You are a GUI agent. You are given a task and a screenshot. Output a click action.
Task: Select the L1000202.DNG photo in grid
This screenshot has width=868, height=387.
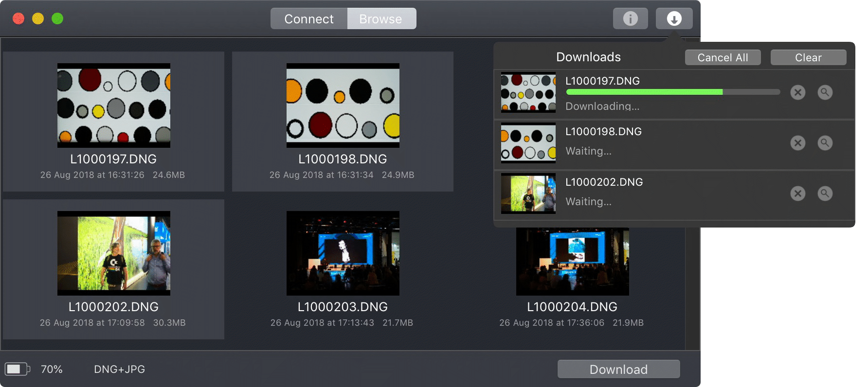coord(114,253)
